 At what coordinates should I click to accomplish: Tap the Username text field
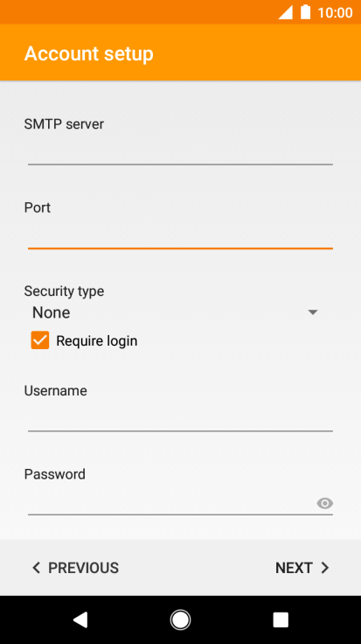pyautogui.click(x=180, y=418)
